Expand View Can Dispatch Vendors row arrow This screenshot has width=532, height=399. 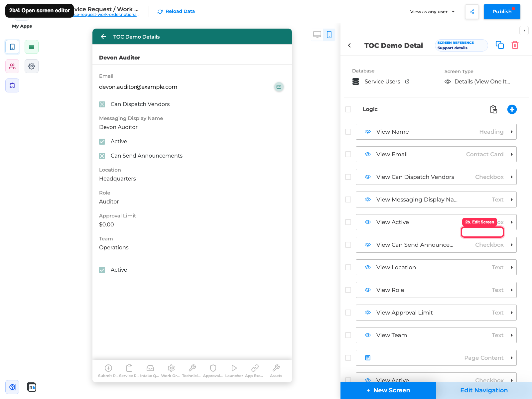point(512,177)
